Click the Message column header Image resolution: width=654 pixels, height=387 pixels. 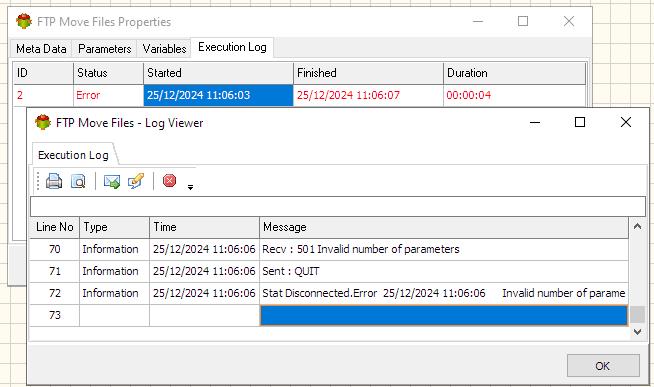click(x=444, y=227)
